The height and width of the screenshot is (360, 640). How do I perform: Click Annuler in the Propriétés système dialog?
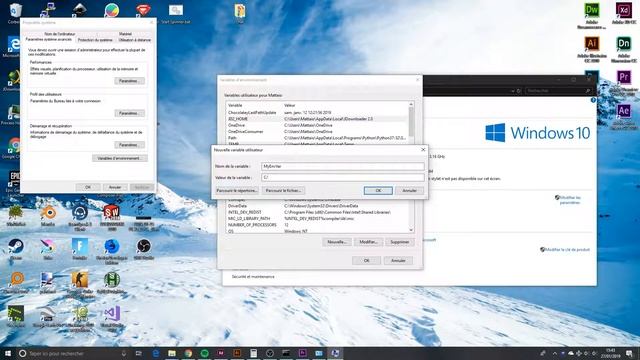coord(115,187)
